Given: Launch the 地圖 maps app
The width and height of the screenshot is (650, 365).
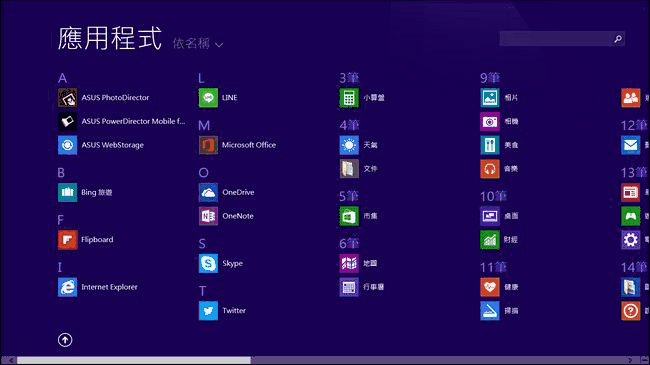Looking at the screenshot, I should click(358, 263).
